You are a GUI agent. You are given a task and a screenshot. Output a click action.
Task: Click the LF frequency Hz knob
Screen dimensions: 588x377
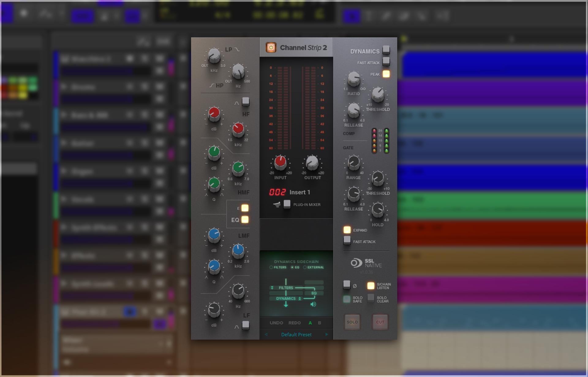[x=238, y=291]
